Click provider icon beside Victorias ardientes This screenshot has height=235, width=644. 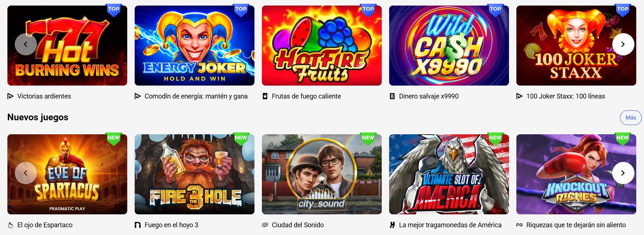pos(10,96)
